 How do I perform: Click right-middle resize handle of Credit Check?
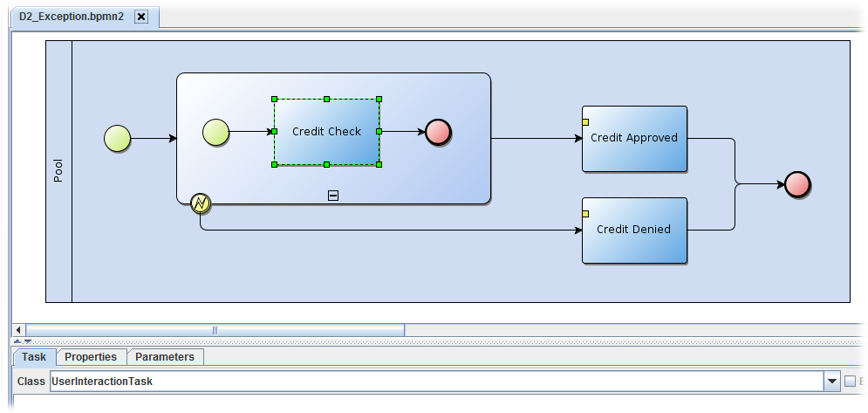(x=379, y=132)
